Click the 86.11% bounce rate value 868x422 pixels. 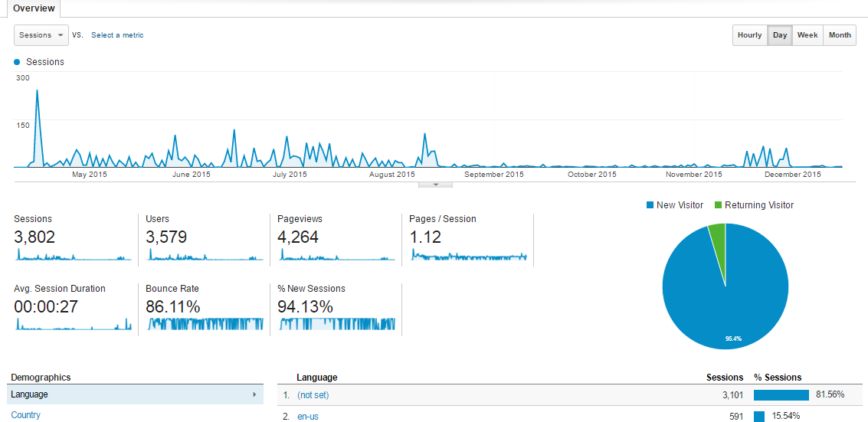pos(172,306)
